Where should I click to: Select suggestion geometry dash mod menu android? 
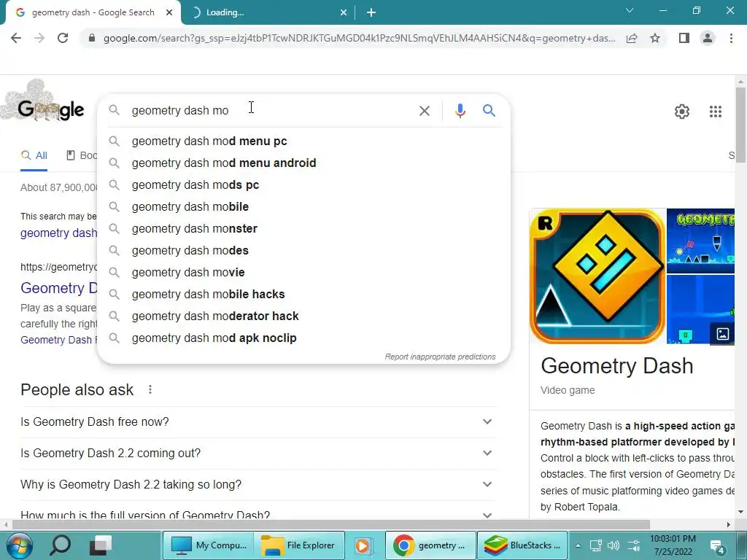[303, 163]
